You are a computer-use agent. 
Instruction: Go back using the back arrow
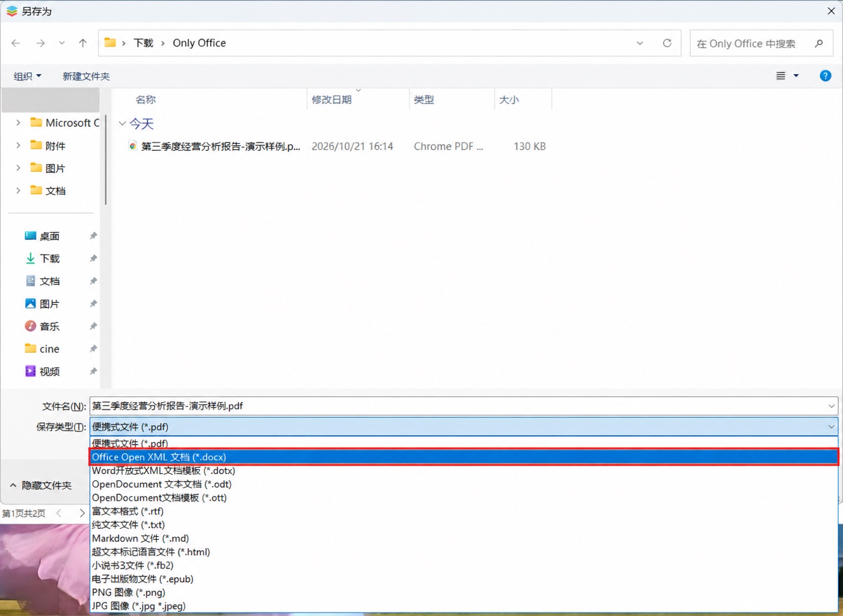point(16,43)
